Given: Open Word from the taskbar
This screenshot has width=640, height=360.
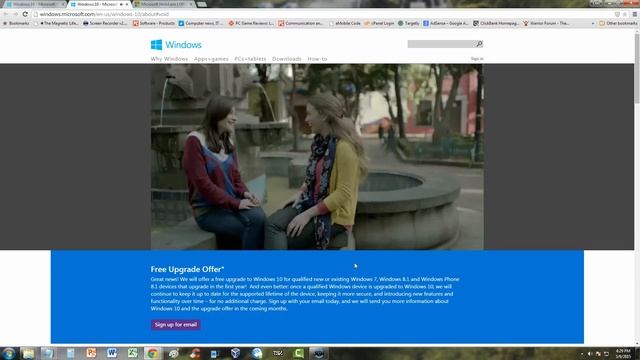Looking at the screenshot, I should [x=112, y=353].
